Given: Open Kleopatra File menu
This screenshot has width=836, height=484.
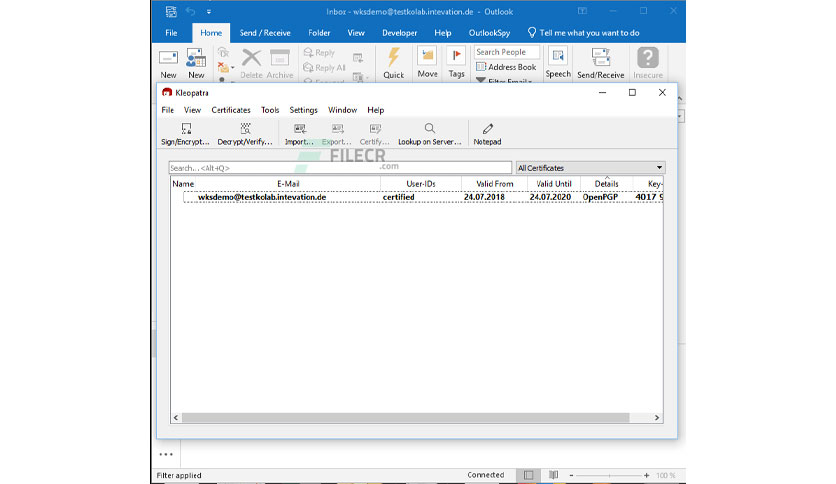Looking at the screenshot, I should (x=167, y=110).
